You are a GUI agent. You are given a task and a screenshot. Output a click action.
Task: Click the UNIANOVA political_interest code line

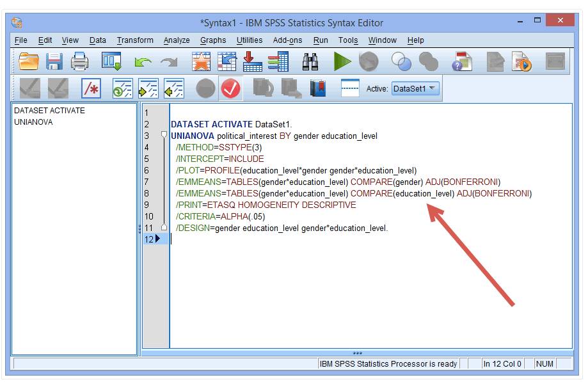click(274, 136)
